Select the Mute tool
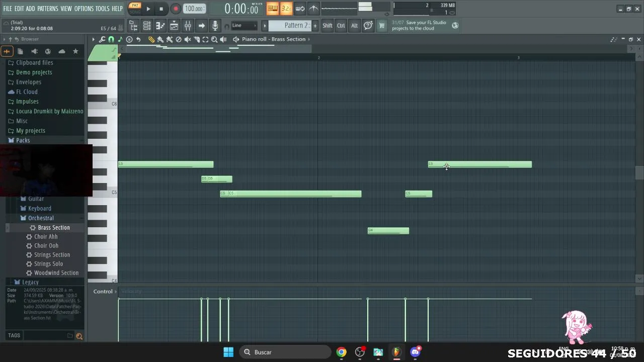 click(x=188, y=39)
